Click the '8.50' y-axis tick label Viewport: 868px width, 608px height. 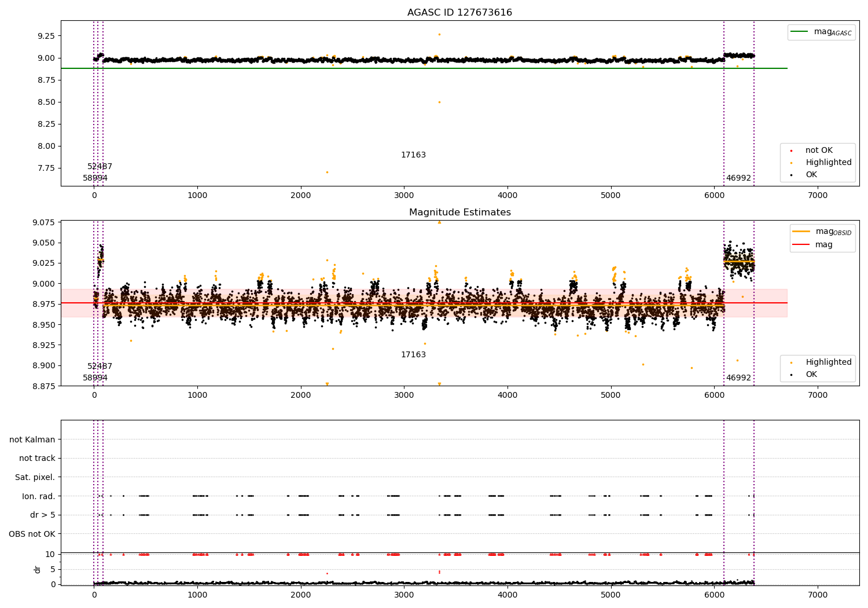46,102
